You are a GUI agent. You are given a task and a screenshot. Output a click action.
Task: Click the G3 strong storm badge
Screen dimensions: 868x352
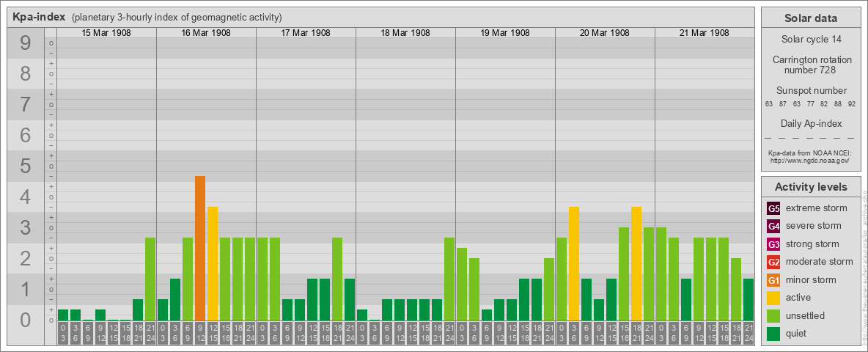point(773,244)
